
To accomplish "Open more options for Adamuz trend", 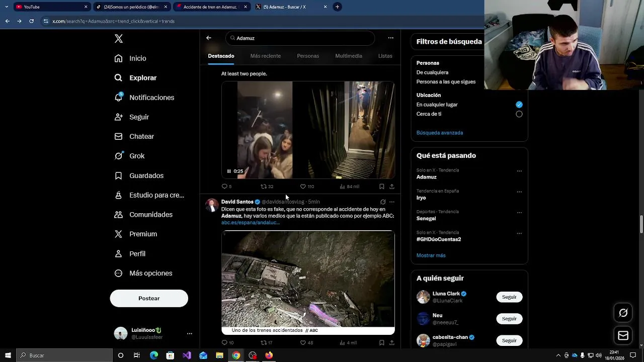I will click(x=519, y=171).
